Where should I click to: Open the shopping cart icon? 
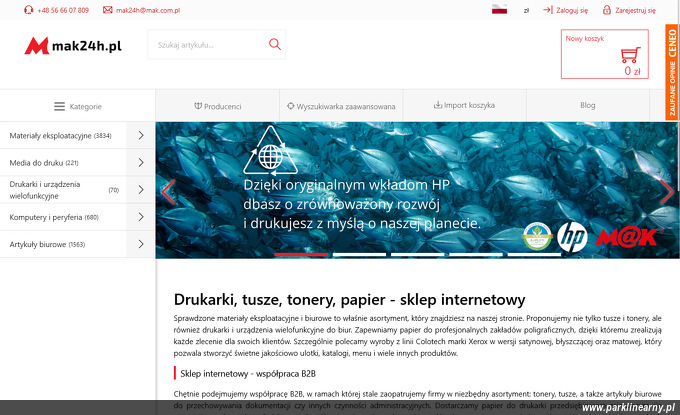[630, 55]
